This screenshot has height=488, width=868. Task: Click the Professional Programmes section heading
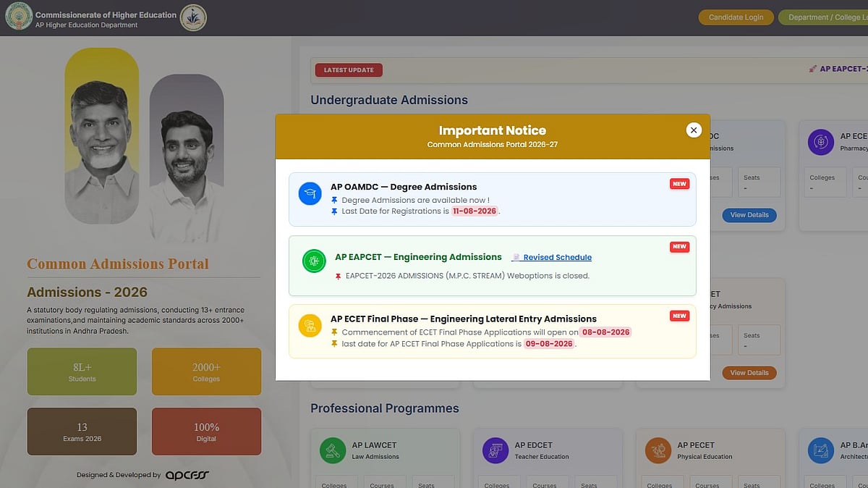(385, 408)
